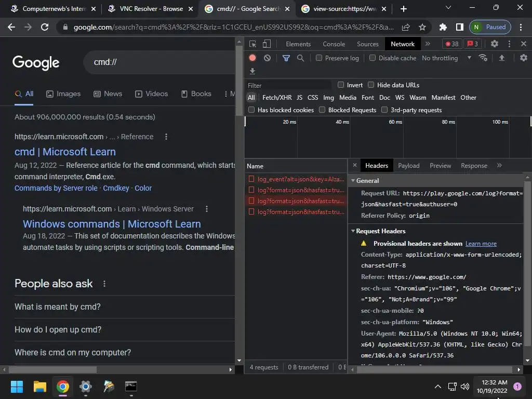Show more DevTools panels with the chevron

click(x=428, y=44)
